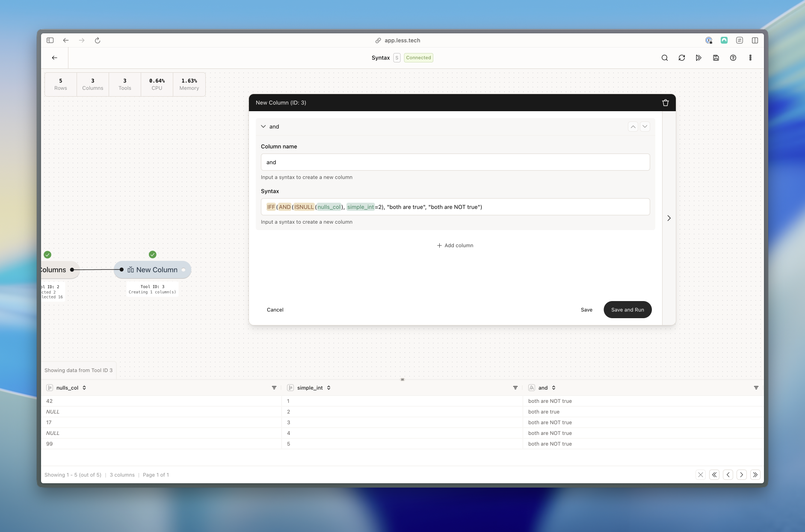Image resolution: width=805 pixels, height=532 pixels.
Task: Open search in the app toolbar
Action: 665,58
